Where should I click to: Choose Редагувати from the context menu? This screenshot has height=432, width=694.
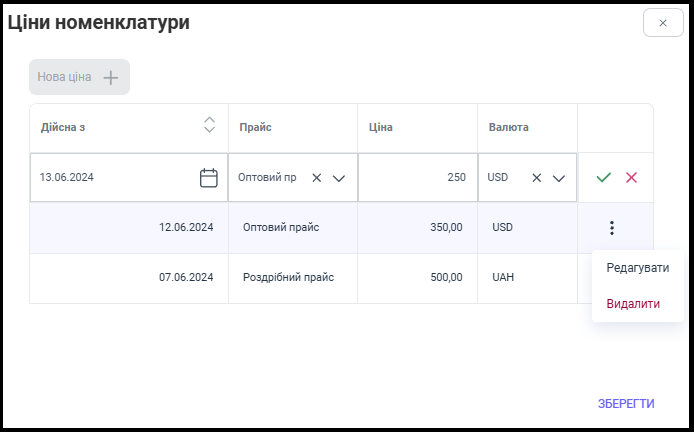[x=637, y=268]
